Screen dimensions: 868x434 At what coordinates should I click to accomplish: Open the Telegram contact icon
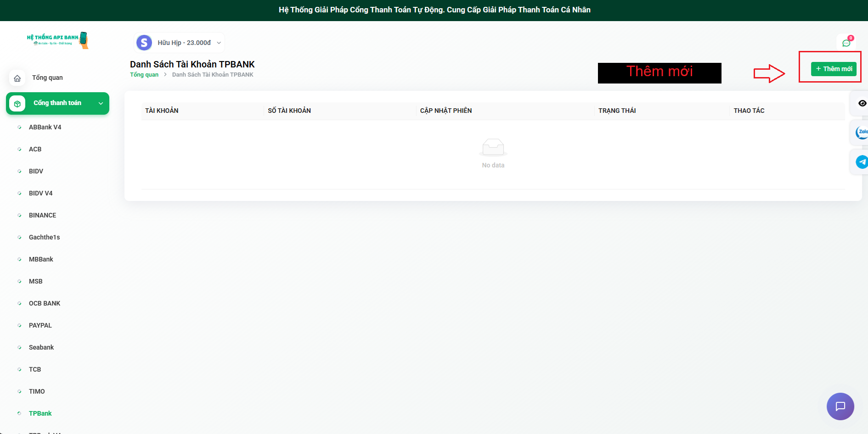862,162
